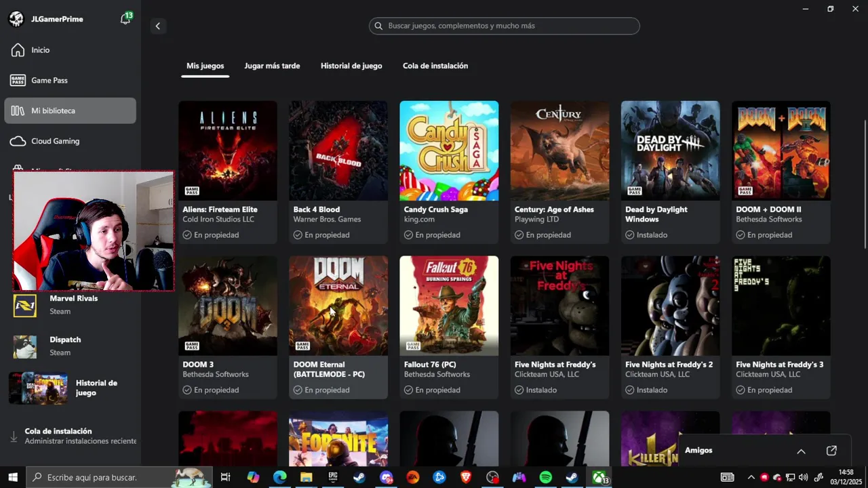Screen dimensions: 868x488
Task: Open Fallout 76 game cover
Action: click(449, 306)
